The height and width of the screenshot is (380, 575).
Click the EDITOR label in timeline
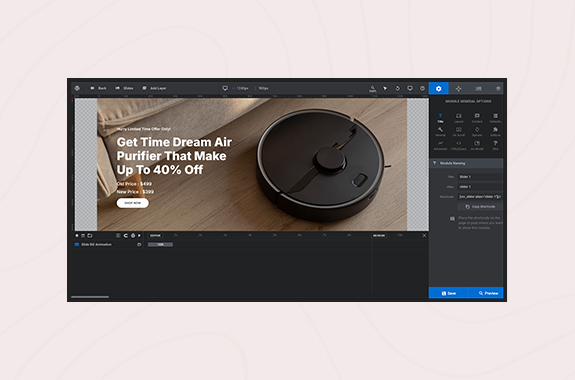(155, 235)
